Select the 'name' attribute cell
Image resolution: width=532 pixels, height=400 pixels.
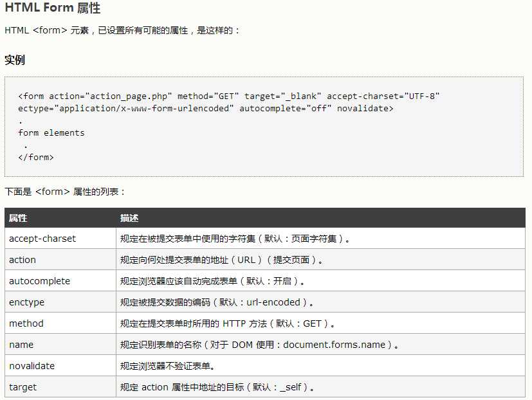point(60,344)
